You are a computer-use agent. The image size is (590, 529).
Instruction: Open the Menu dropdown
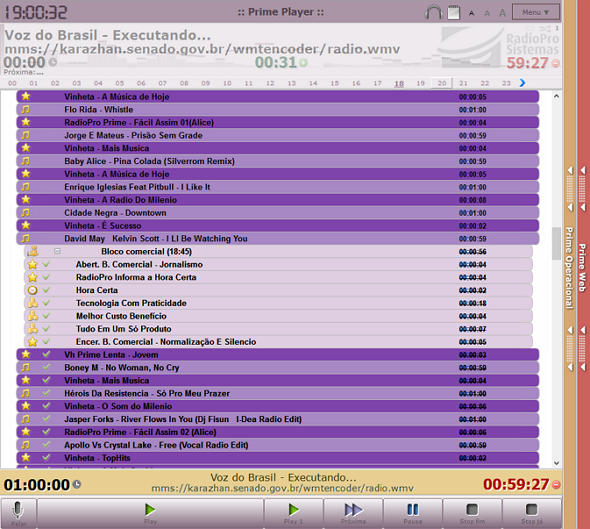(x=536, y=12)
